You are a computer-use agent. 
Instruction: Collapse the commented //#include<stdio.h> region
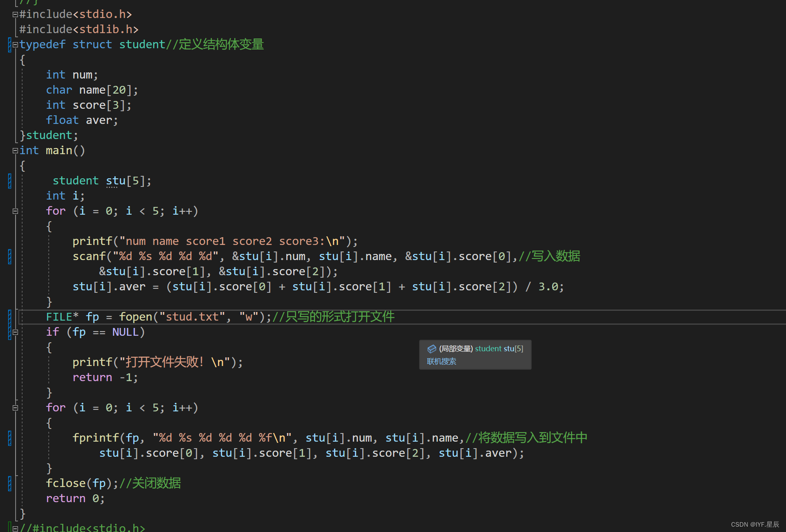15,528
